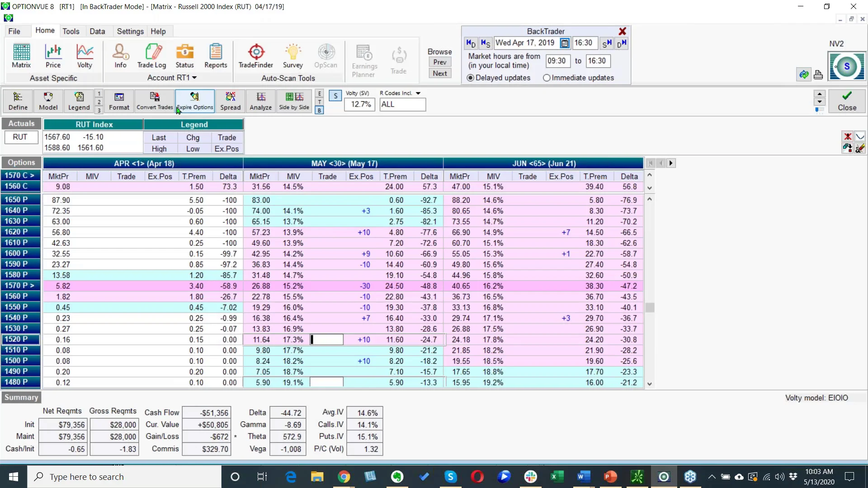Click the puts section scroll down arrow
The width and height of the screenshot is (868, 488).
pos(650,384)
